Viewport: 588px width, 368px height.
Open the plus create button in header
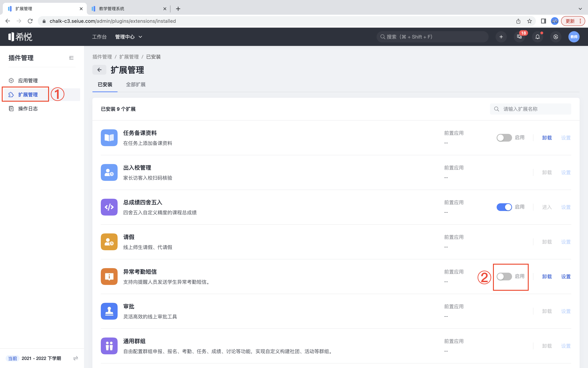click(x=501, y=37)
